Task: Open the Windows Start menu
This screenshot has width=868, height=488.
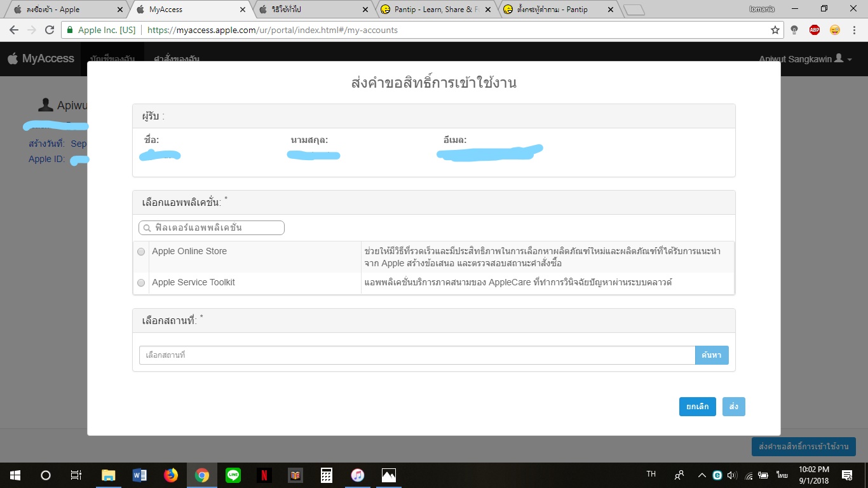Action: (x=15, y=475)
